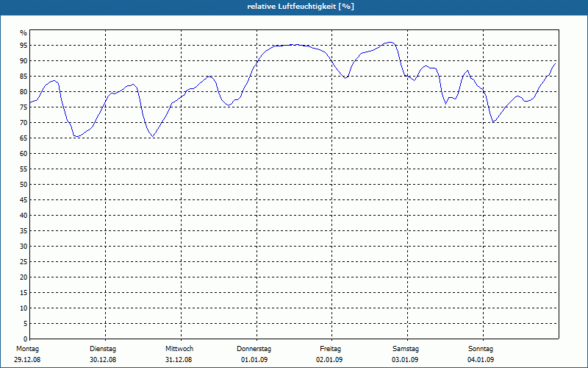Screen dimensions: 588x368
Task: Click the 'Donnerstag' day label
Action: tap(254, 349)
